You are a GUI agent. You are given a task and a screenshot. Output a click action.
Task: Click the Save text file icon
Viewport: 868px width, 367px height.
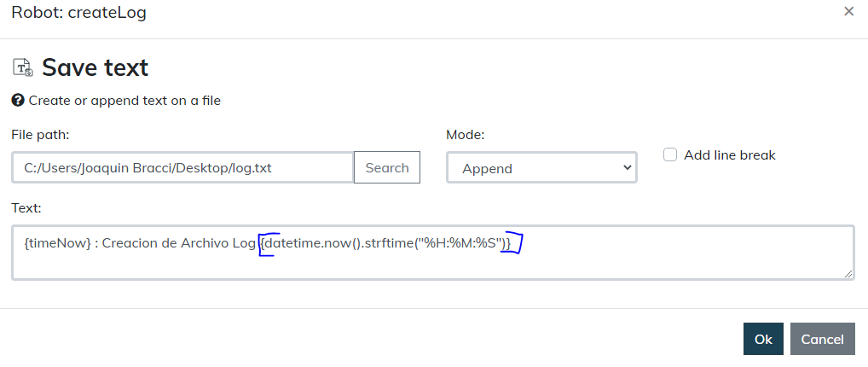(23, 67)
